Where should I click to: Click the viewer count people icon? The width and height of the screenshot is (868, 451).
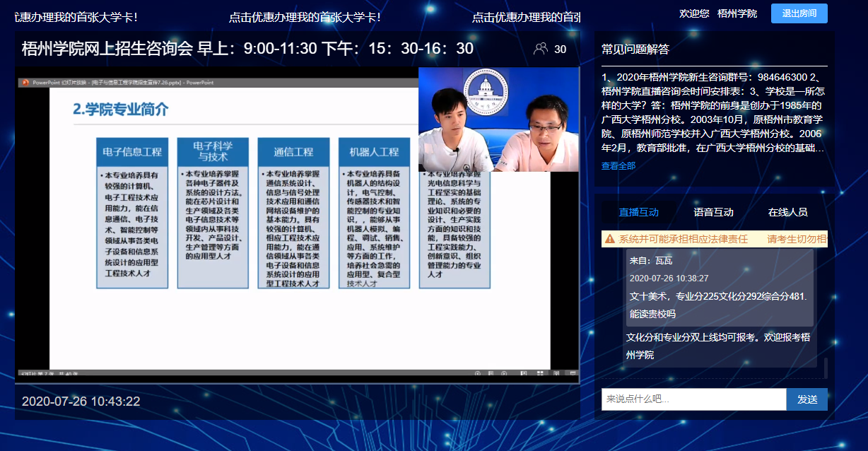click(x=541, y=49)
